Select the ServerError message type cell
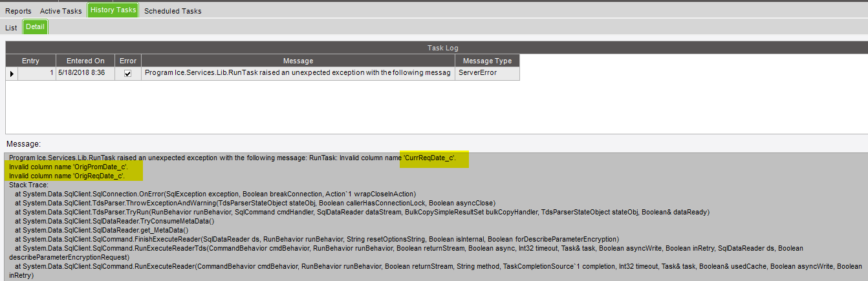Screen dimensions: 868x281 click(487, 73)
